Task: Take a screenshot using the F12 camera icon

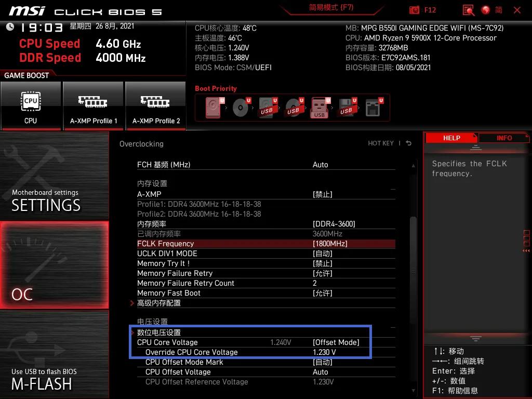Action: coord(414,10)
